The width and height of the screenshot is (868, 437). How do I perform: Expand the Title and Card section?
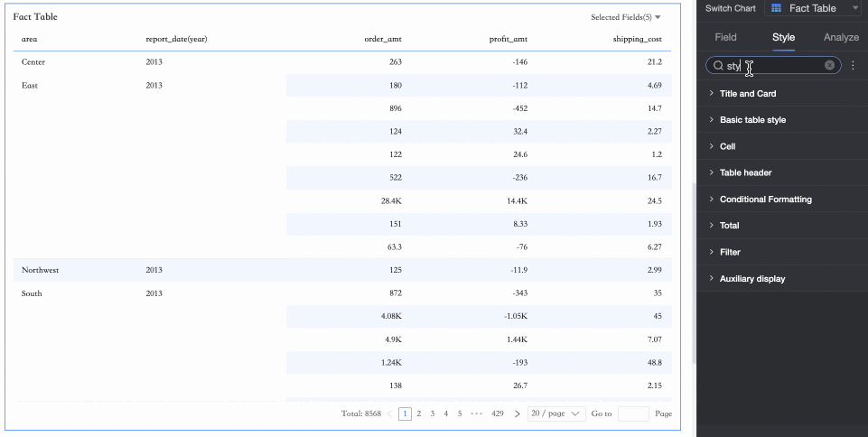(x=747, y=94)
